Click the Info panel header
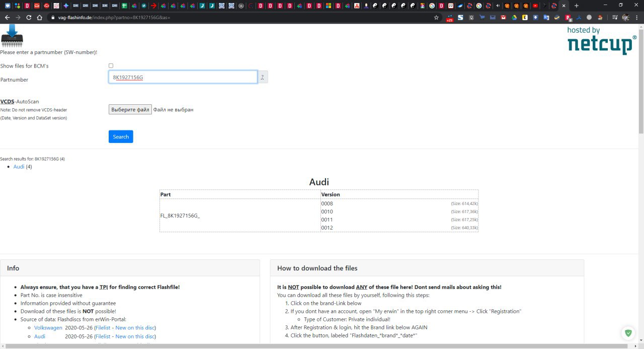 [130, 268]
